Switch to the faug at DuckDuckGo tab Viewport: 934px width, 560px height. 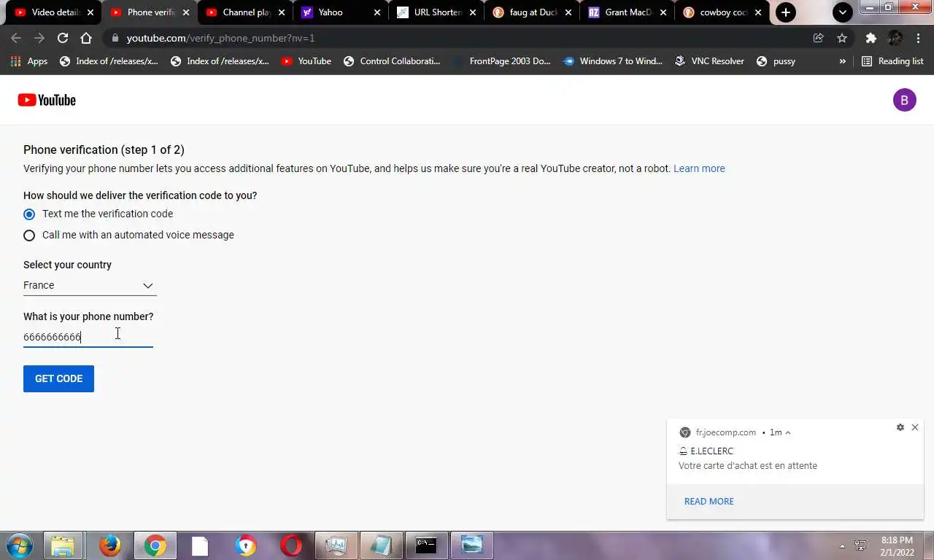tap(531, 12)
